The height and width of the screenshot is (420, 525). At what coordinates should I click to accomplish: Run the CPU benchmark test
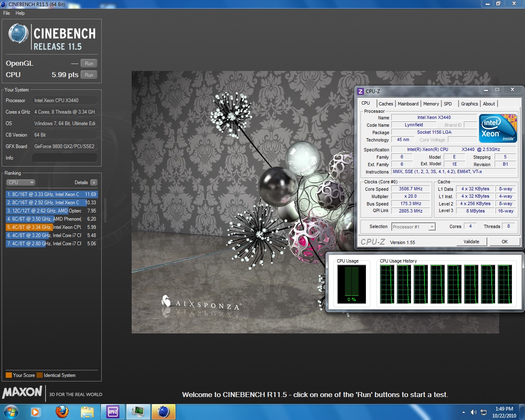pyautogui.click(x=89, y=75)
